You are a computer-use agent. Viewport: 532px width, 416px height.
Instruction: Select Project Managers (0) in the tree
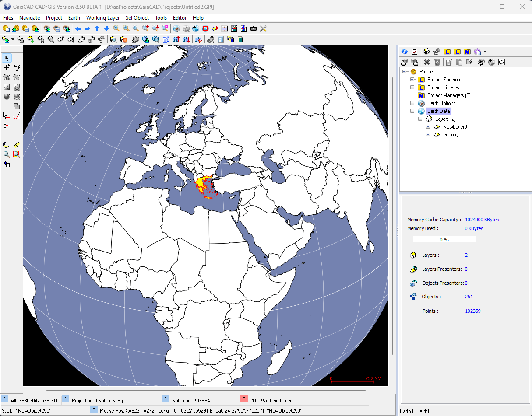pyautogui.click(x=449, y=95)
